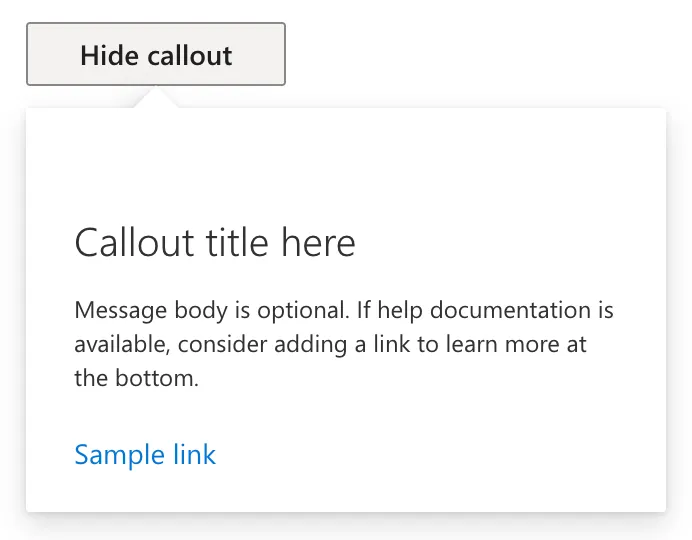The image size is (692, 540).
Task: Click the "Hide callout" button
Action: 156,54
